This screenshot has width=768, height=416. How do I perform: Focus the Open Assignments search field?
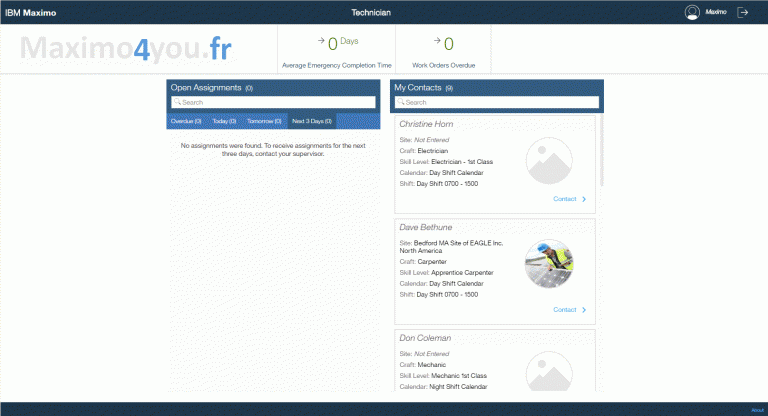273,102
